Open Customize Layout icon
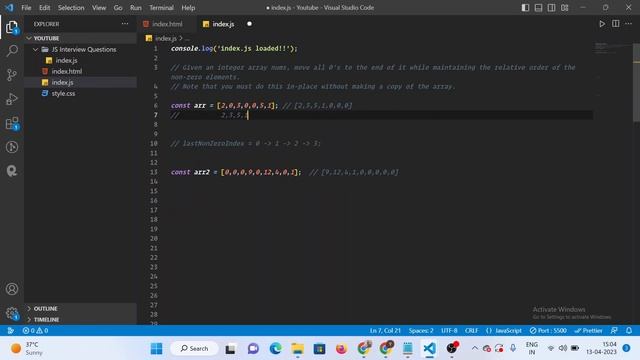 564,8
